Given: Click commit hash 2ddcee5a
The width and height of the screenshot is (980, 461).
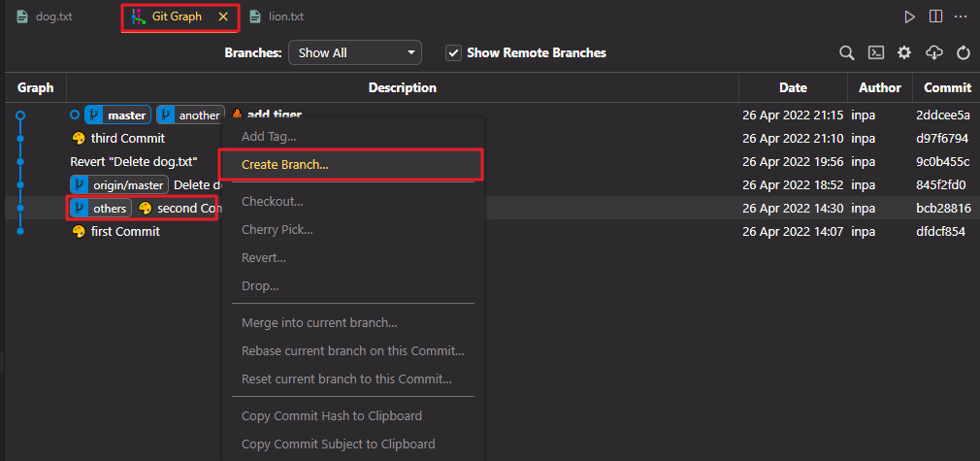Looking at the screenshot, I should 944,115.
